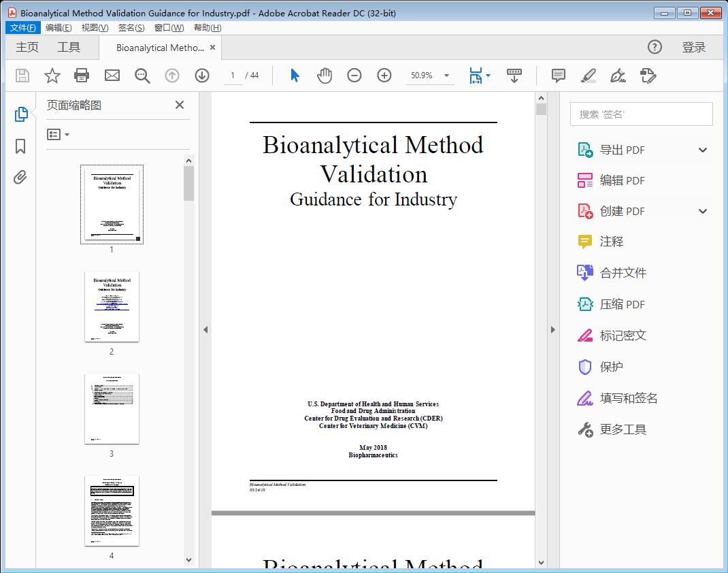Open the Attachments paperclip panel icon
The image size is (728, 573).
tap(20, 177)
